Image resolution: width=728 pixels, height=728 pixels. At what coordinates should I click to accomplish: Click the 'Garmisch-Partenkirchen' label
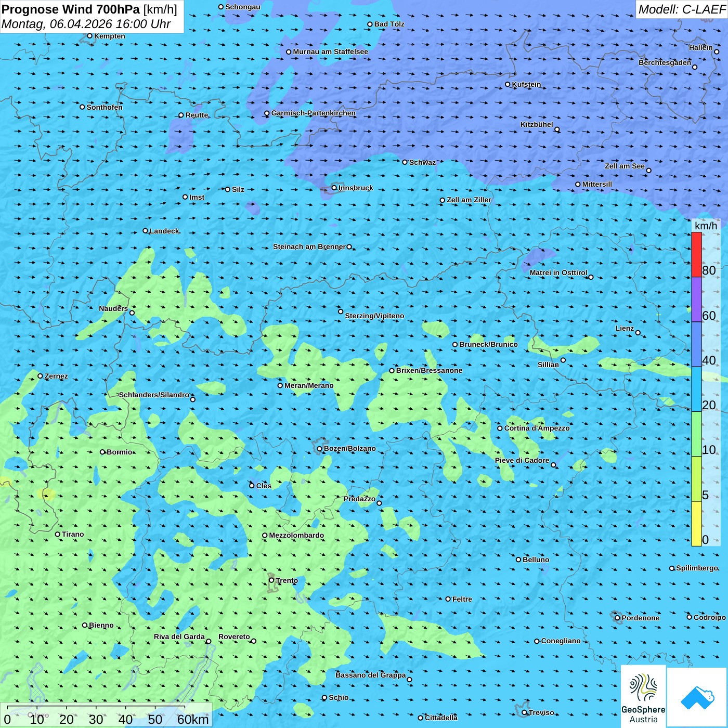[314, 113]
